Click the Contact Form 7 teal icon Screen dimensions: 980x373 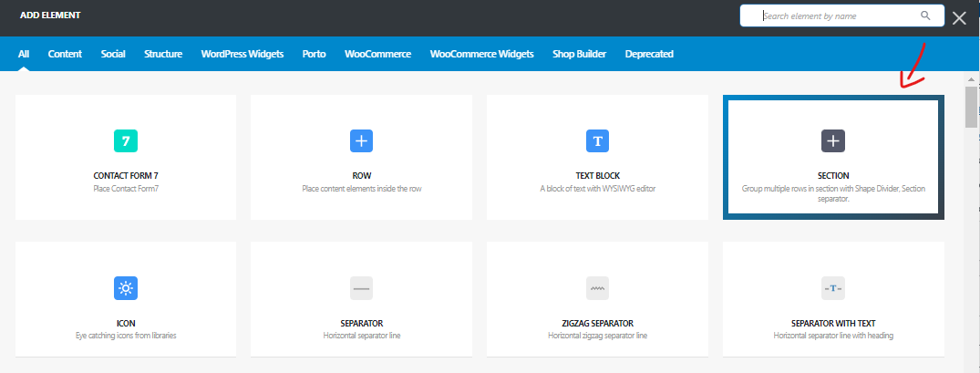click(x=126, y=140)
